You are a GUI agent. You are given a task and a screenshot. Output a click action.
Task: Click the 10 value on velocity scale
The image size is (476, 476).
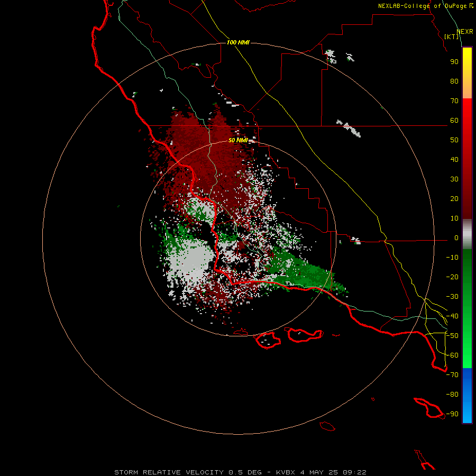coord(454,218)
